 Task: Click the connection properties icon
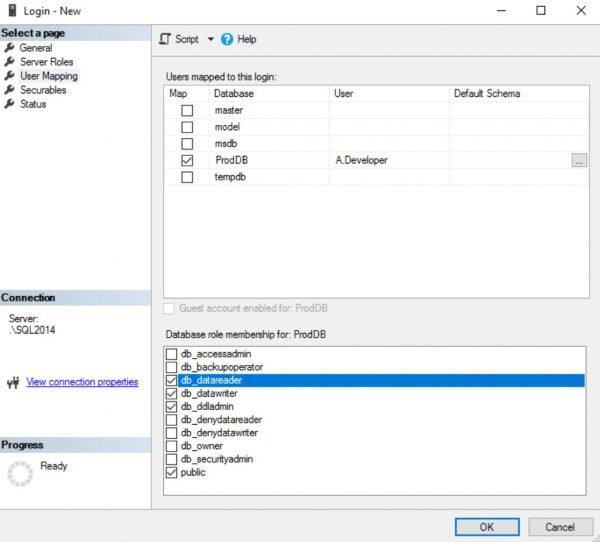(14, 382)
